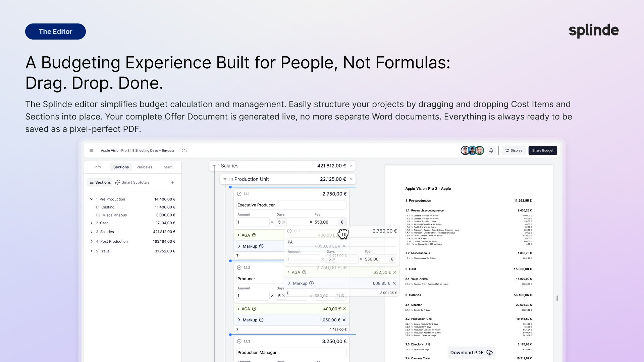
Task: Expand Markup under Executive Producer
Action: point(239,246)
